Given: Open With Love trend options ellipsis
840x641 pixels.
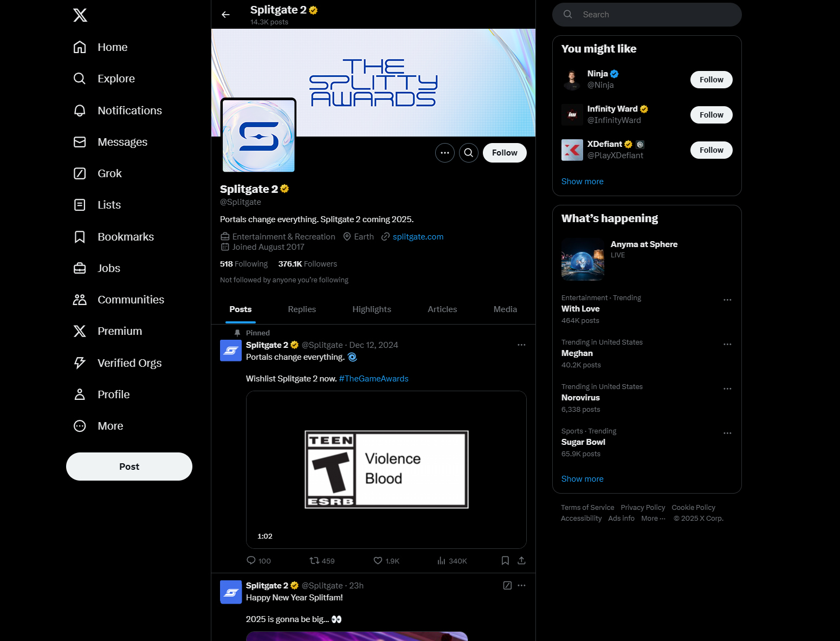Looking at the screenshot, I should (x=727, y=300).
